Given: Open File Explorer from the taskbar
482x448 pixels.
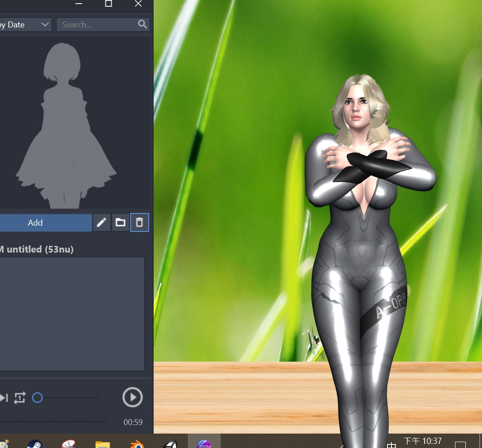Looking at the screenshot, I should (x=103, y=444).
